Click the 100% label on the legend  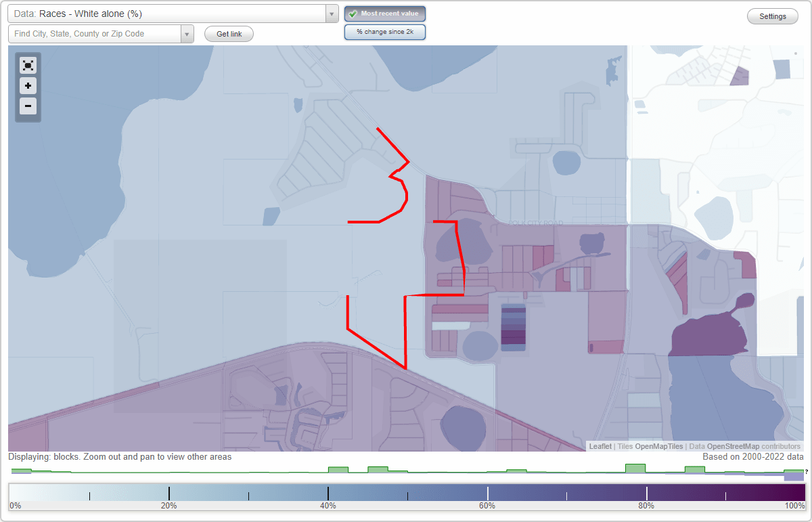(x=794, y=505)
